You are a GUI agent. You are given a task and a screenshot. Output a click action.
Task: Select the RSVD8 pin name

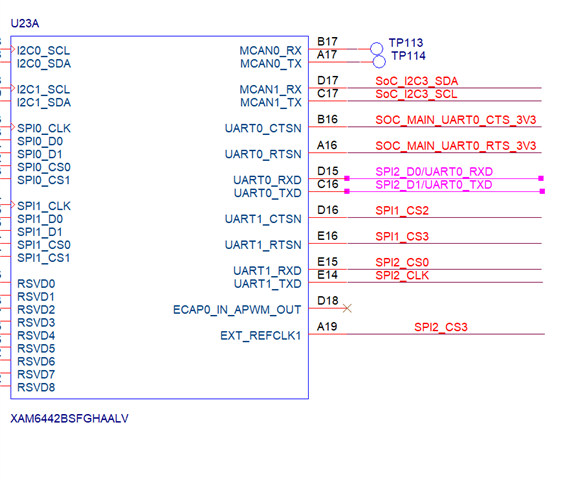click(x=36, y=387)
